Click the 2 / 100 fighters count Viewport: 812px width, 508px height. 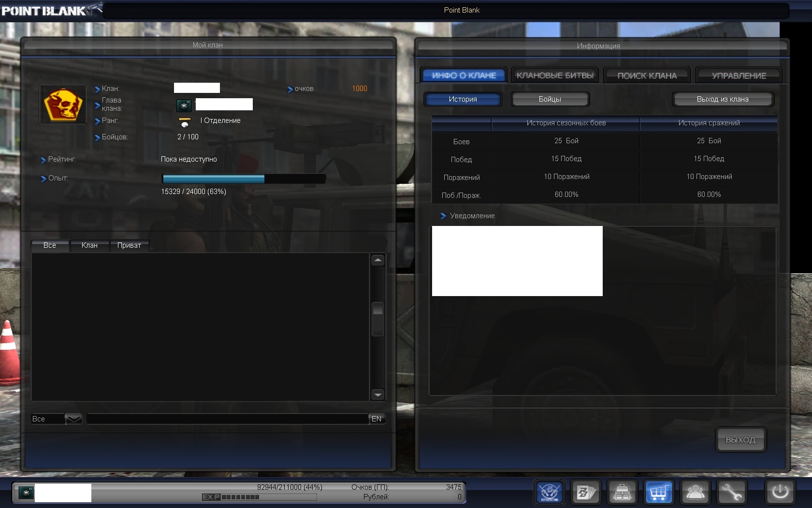pos(188,137)
